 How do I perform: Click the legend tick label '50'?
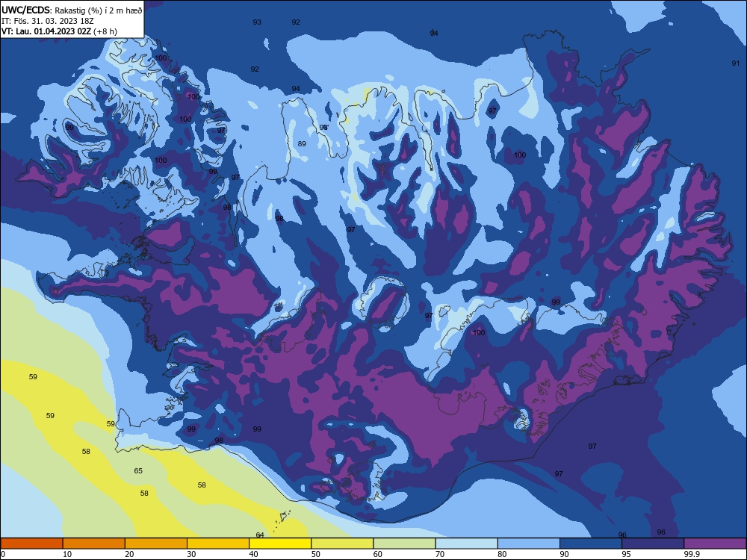[315, 554]
